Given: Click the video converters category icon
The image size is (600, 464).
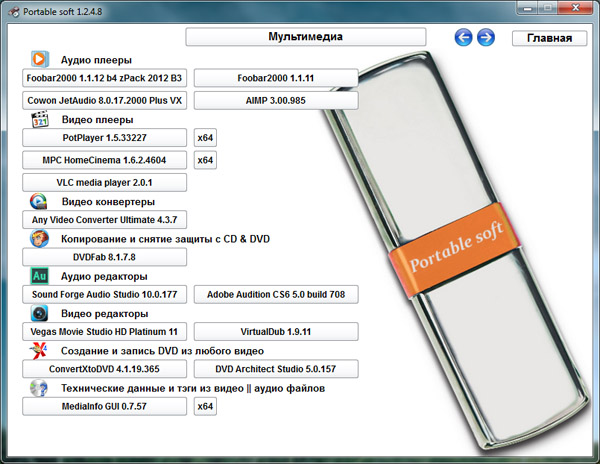Looking at the screenshot, I should 40,201.
